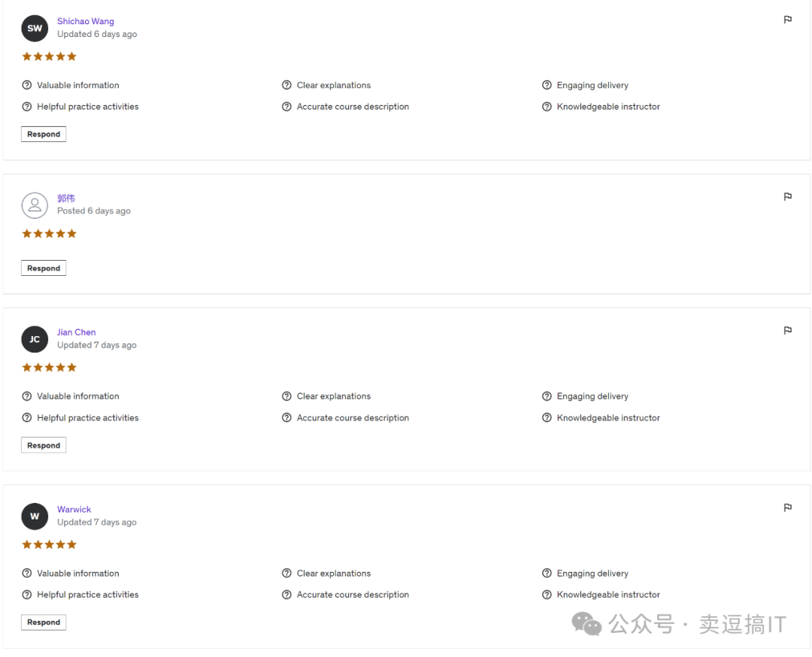
Task: Click help icon beside Engaging delivery in Shichao Wang's review
Action: 547,85
